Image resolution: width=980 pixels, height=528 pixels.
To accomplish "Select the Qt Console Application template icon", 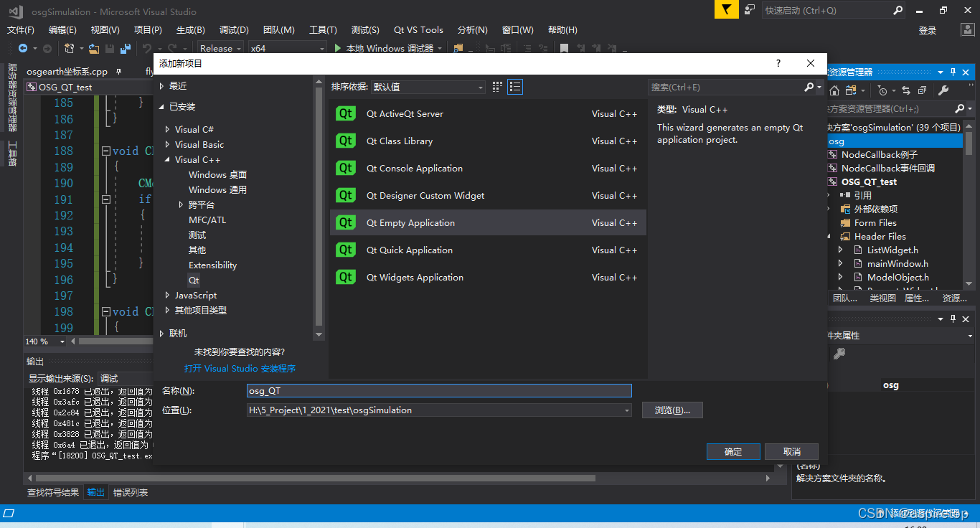I will click(x=346, y=169).
